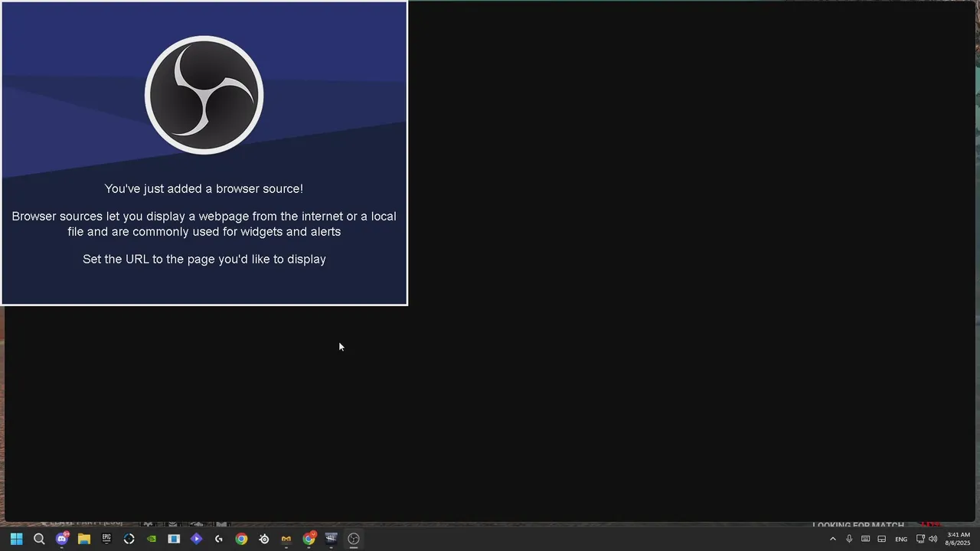Open the volume speaker tray icon

tap(933, 539)
